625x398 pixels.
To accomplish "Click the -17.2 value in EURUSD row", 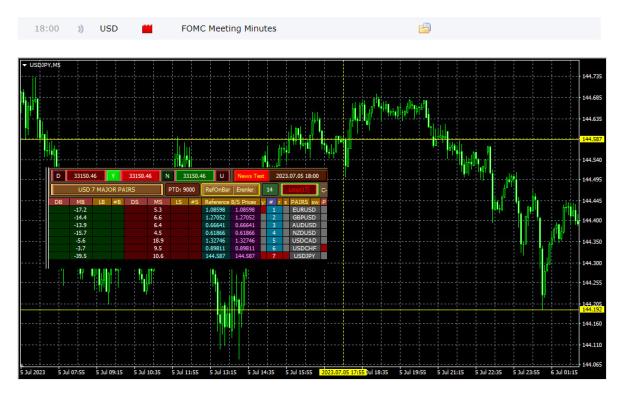I will click(x=80, y=210).
